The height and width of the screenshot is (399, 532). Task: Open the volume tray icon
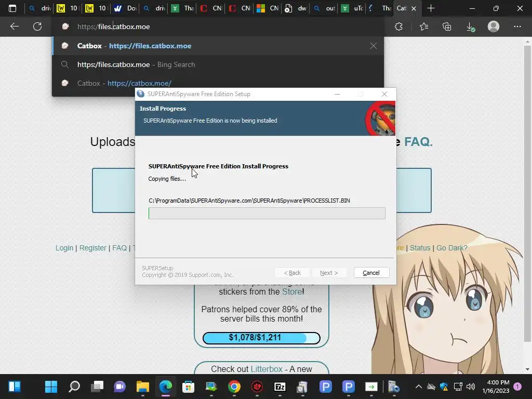point(471,387)
